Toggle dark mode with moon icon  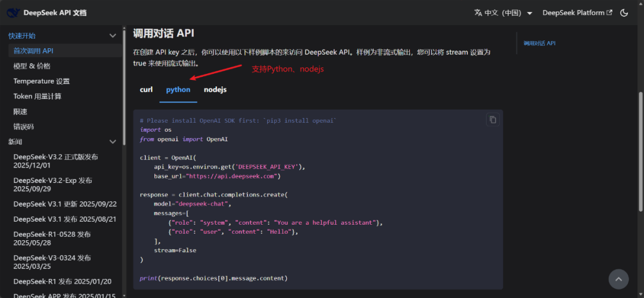624,13
